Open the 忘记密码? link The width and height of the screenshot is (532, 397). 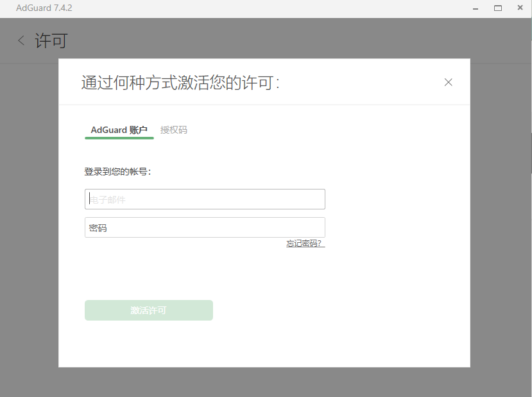305,243
